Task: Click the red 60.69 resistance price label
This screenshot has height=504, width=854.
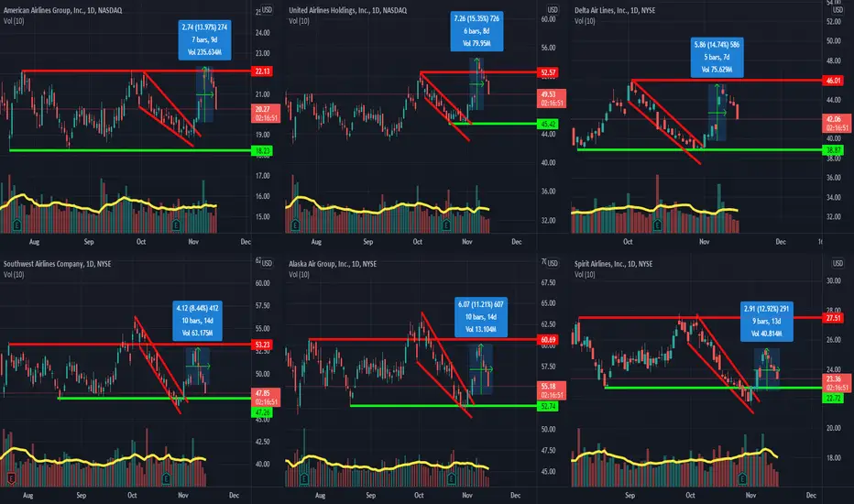Action: (547, 340)
